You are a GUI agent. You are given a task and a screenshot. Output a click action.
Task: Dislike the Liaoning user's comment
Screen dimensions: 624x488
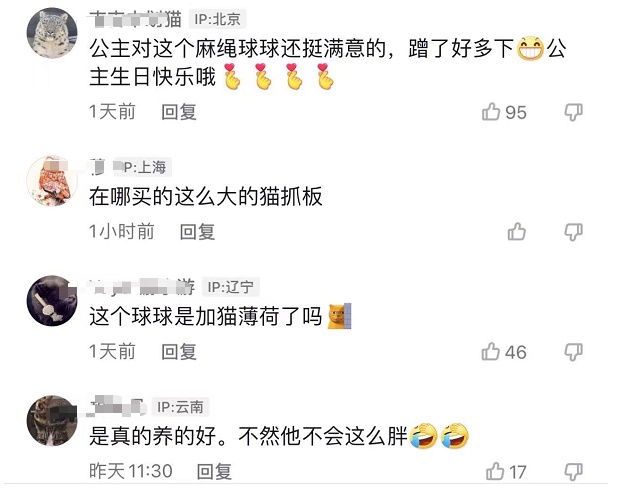[573, 352]
